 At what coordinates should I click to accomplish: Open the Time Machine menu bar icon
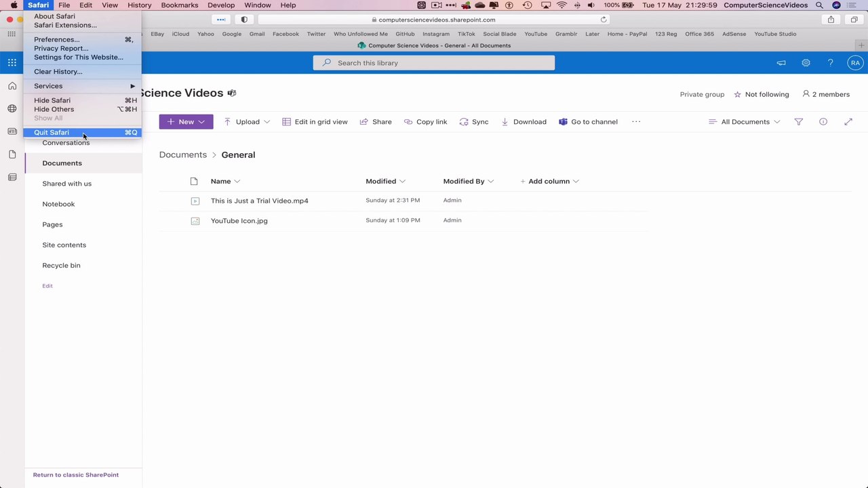[528, 5]
